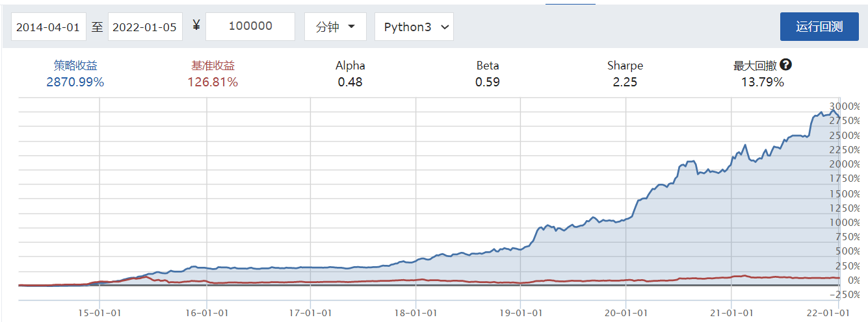This screenshot has height=322, width=868.
Task: Click the 3000% y-axis label
Action: pos(845,106)
